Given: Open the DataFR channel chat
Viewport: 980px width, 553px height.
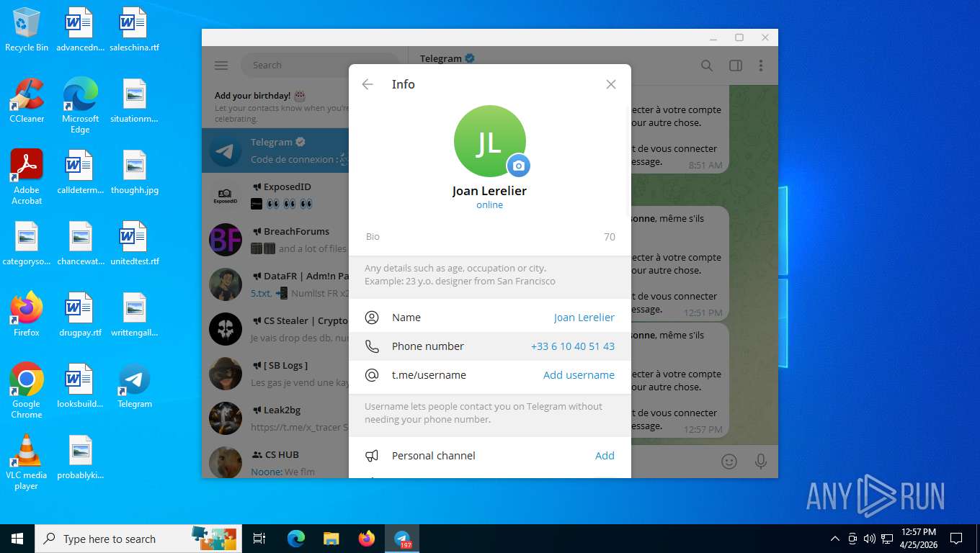Looking at the screenshot, I should [275, 284].
